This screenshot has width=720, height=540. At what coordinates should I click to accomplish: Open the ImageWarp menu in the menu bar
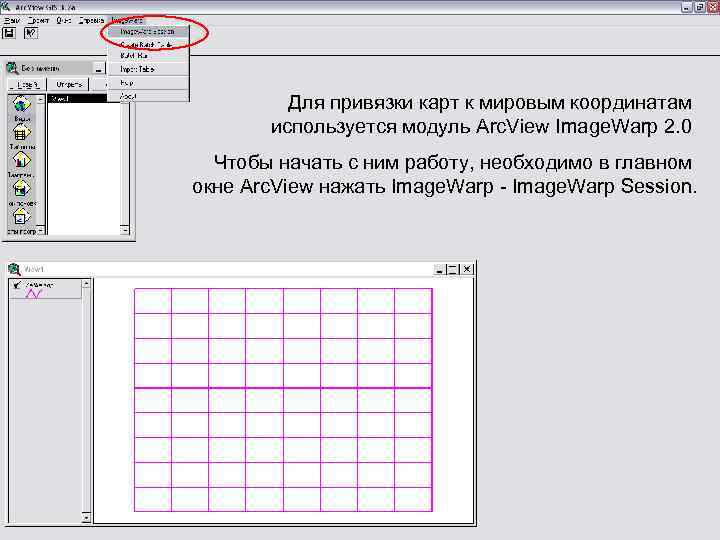pos(127,20)
